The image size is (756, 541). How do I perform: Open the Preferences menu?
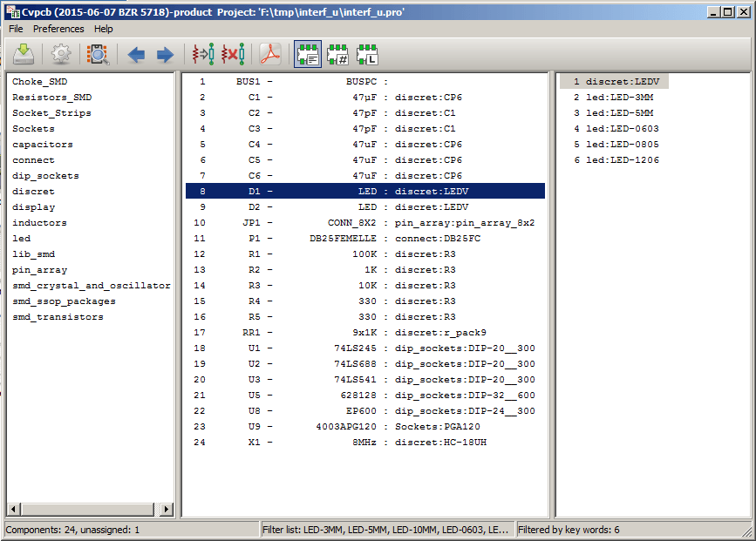(x=58, y=29)
